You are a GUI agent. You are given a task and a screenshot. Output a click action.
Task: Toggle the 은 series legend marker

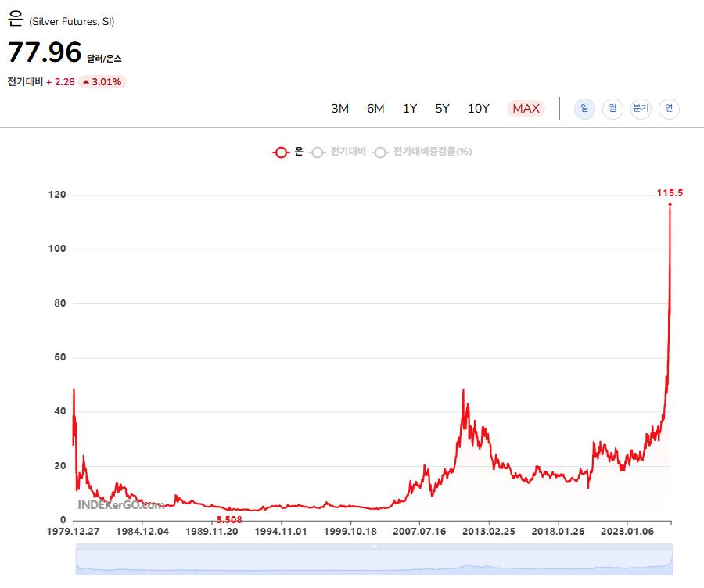click(x=281, y=152)
